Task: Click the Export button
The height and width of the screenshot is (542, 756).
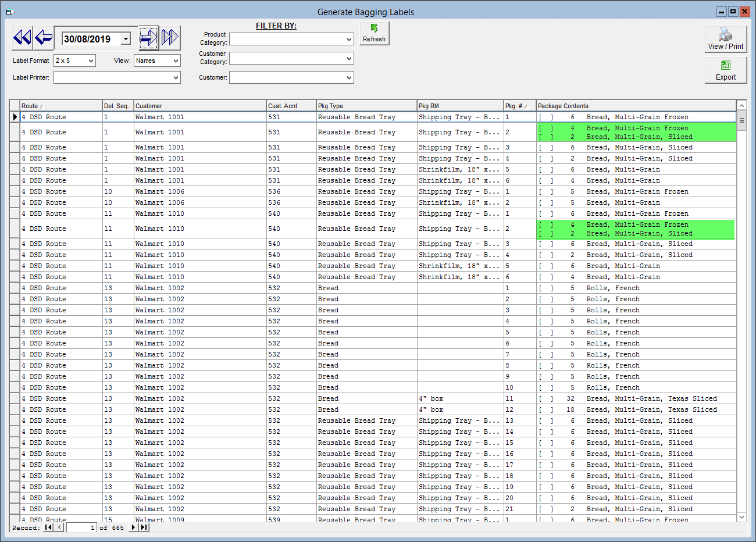Action: [x=726, y=70]
